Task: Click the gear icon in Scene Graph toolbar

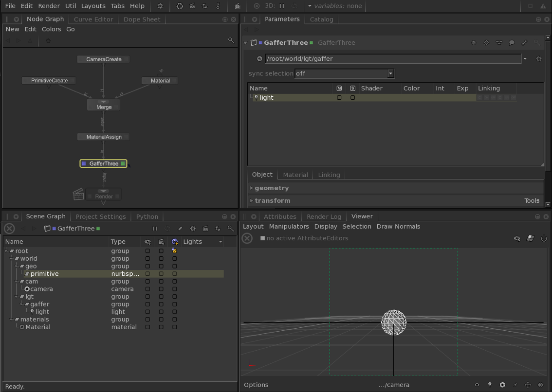Action: [x=193, y=229]
